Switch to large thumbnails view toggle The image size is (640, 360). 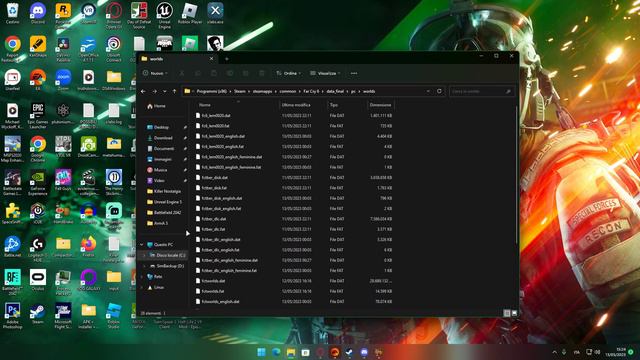coord(514,313)
